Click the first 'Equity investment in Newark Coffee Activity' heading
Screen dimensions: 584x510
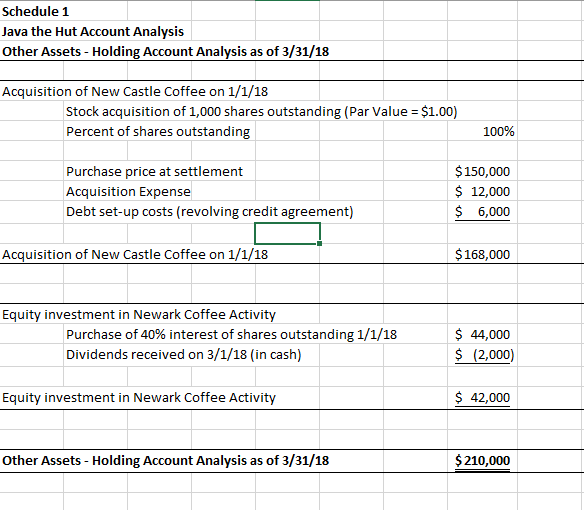[x=139, y=315]
